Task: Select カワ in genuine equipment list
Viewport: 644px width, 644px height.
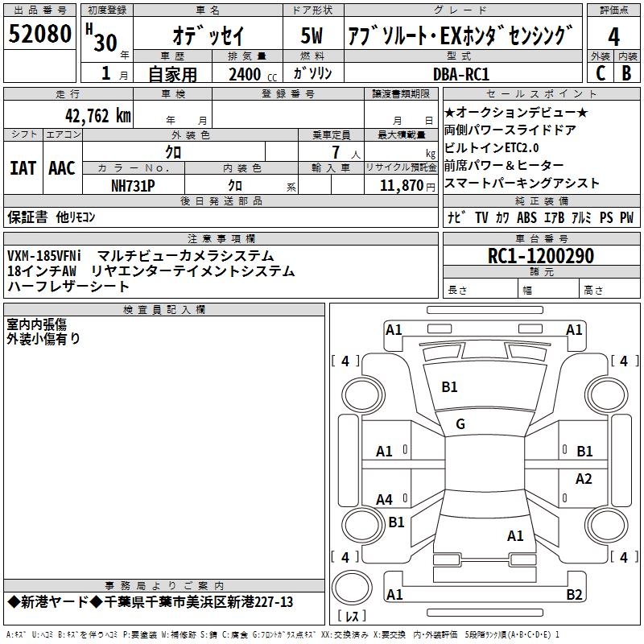Action: pos(502,217)
